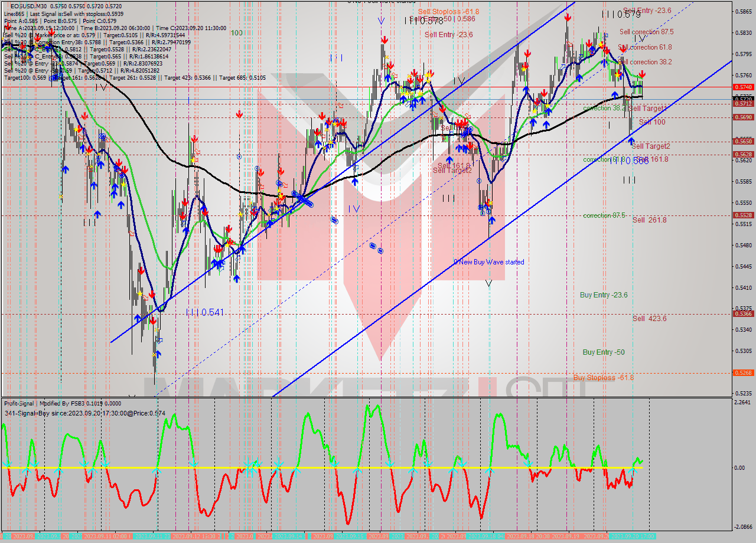The height and width of the screenshot is (543, 756).
Task: Click the '0 New Buy Wave started' annotation
Action: click(x=488, y=262)
